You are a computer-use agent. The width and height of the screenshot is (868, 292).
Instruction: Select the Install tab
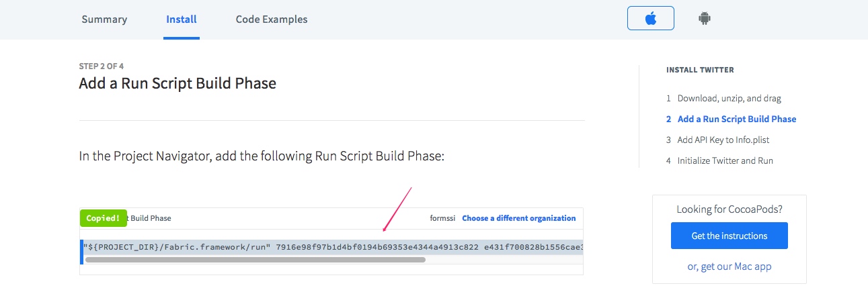pyautogui.click(x=182, y=19)
